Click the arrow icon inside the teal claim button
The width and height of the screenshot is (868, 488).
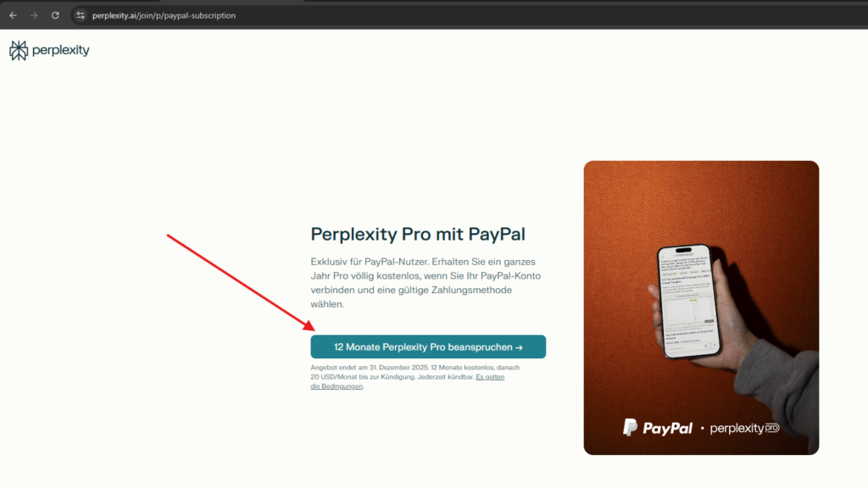(x=520, y=347)
